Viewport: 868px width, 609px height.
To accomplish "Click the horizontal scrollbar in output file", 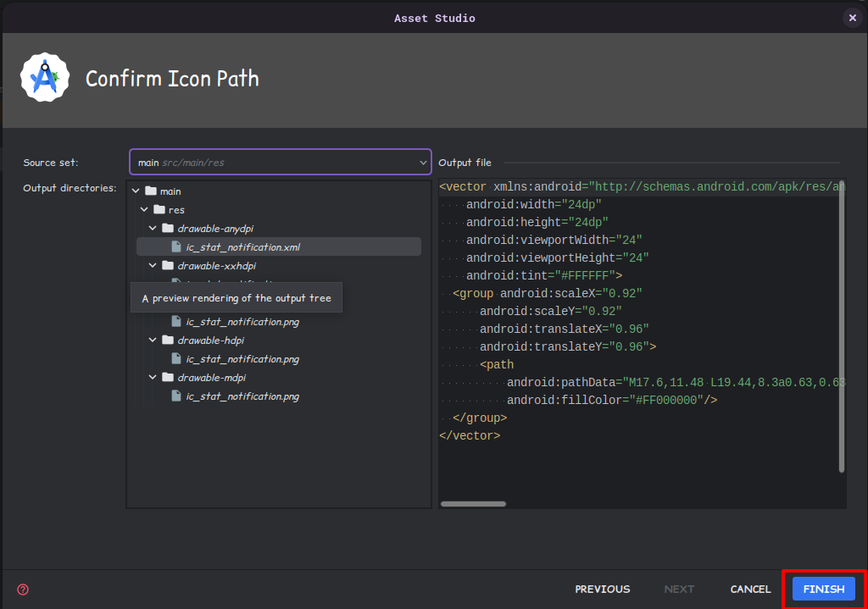I will coord(473,504).
